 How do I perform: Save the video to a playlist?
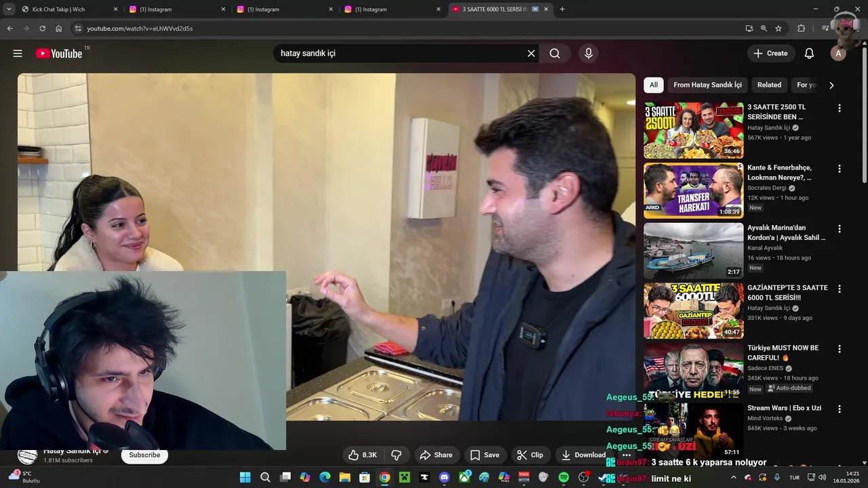click(x=485, y=455)
